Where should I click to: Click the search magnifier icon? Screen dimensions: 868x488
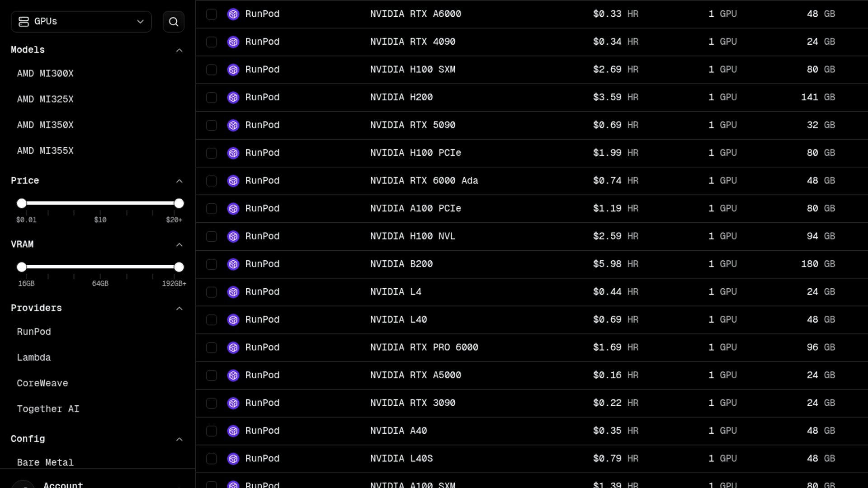173,22
